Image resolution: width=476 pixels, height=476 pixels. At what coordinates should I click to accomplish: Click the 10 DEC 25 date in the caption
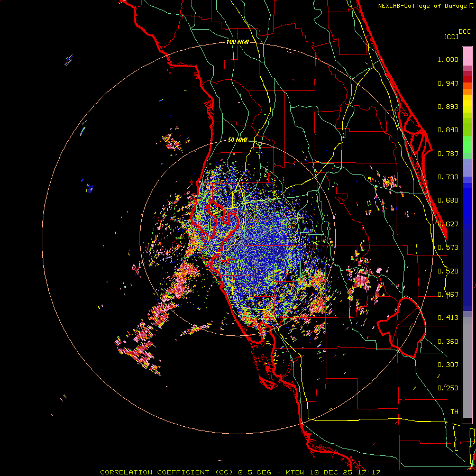(330, 472)
